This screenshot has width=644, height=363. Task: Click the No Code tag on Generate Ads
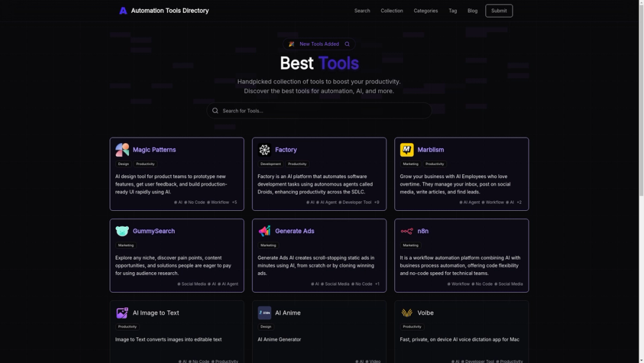362,284
